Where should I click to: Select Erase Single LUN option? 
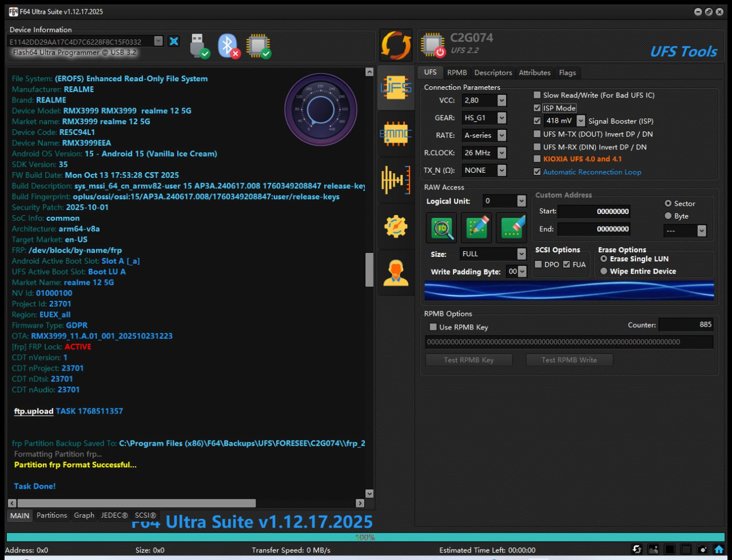[604, 259]
